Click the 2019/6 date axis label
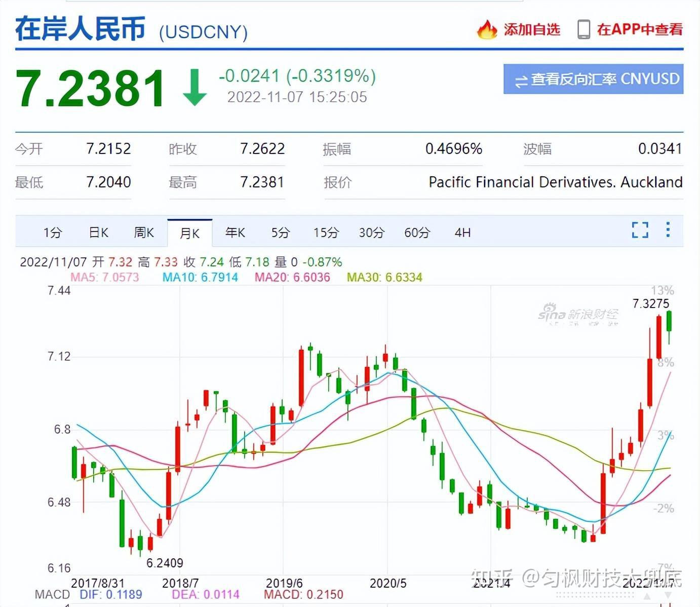The width and height of the screenshot is (700, 607). coord(284,583)
